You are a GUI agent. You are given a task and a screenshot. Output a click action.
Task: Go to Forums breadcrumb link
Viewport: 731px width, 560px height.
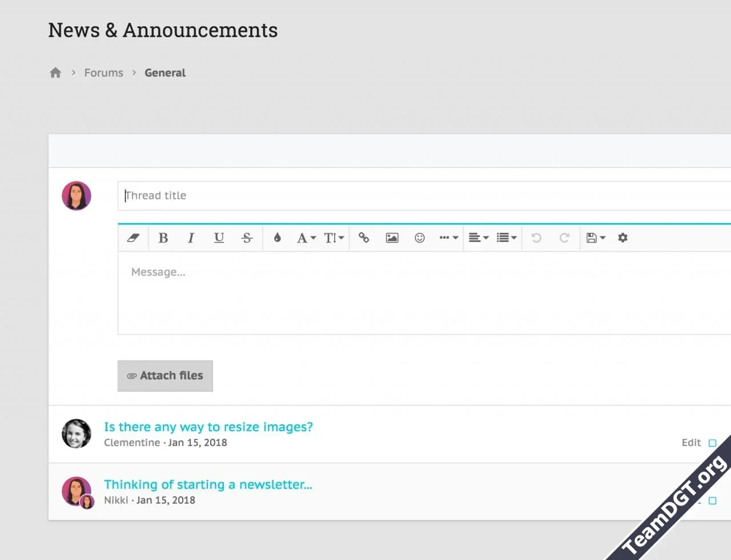point(103,72)
